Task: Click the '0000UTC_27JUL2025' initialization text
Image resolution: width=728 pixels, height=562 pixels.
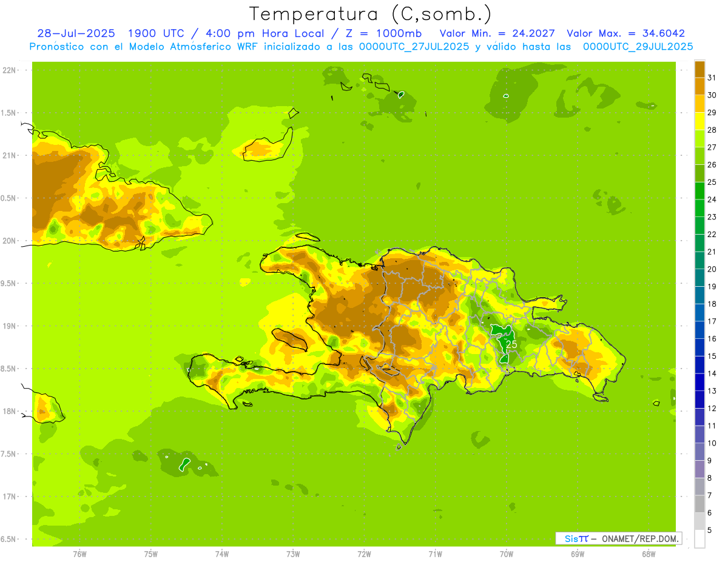Action: coord(414,47)
